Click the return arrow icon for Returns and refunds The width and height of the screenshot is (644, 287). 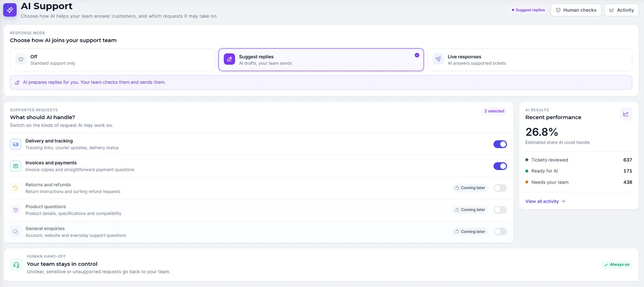pyautogui.click(x=16, y=188)
